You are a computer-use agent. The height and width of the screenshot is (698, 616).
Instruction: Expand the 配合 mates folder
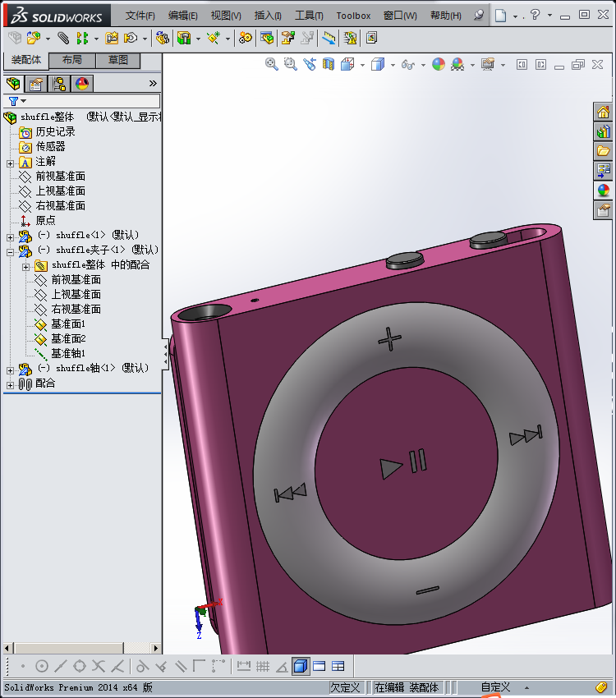pos(10,385)
